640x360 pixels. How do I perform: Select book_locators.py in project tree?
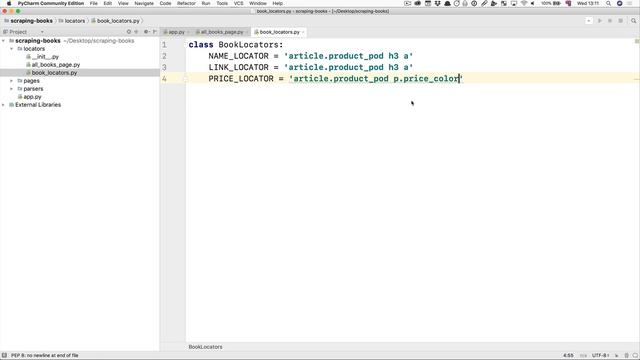coord(54,73)
